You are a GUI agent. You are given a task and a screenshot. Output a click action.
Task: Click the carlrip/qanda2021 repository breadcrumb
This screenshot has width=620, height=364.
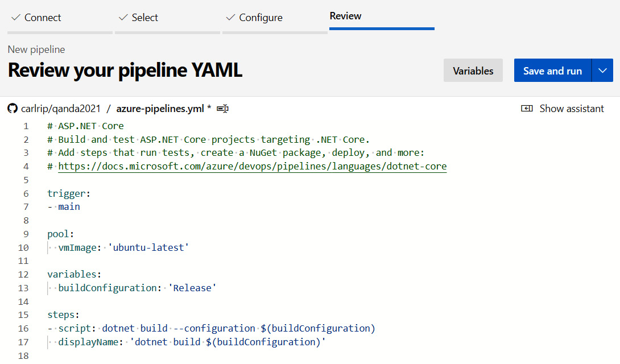pos(59,108)
